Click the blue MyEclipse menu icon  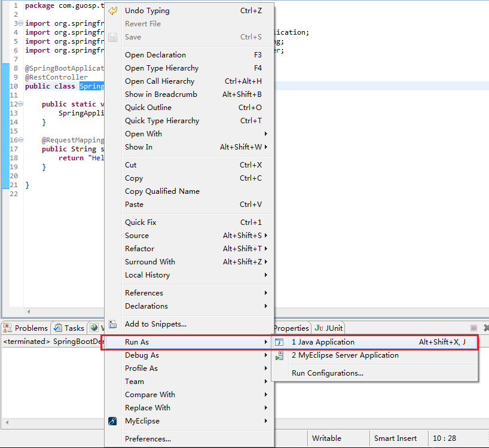point(113,421)
